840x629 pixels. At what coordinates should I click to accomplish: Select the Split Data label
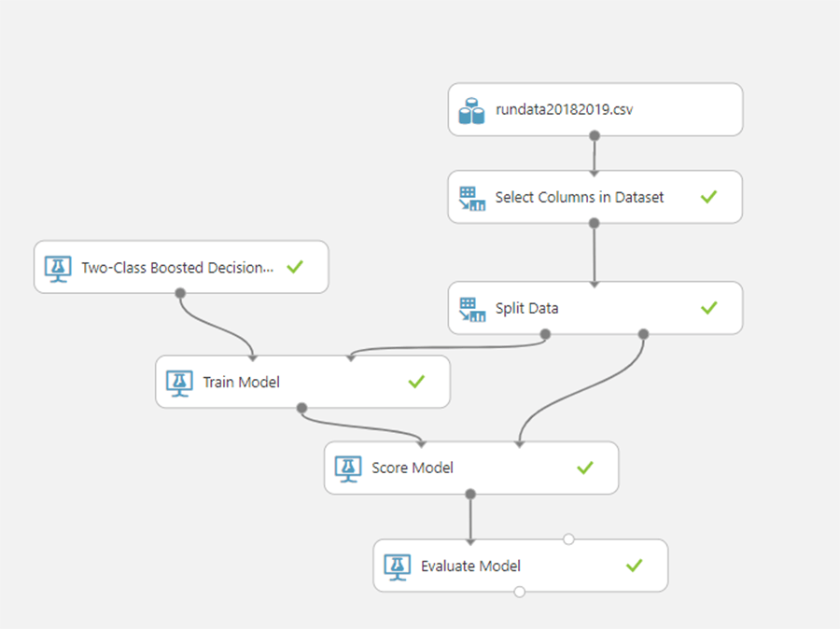[526, 308]
